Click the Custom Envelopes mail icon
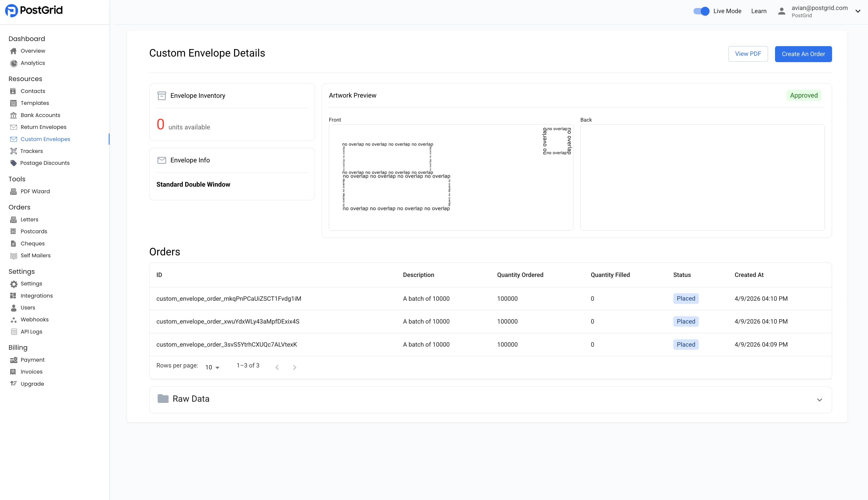868x500 pixels. 13,139
